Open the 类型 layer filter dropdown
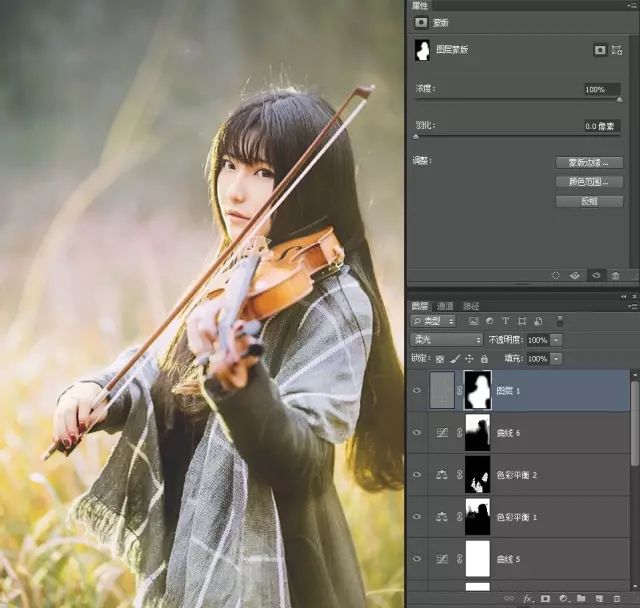The height and width of the screenshot is (608, 640). pyautogui.click(x=433, y=321)
